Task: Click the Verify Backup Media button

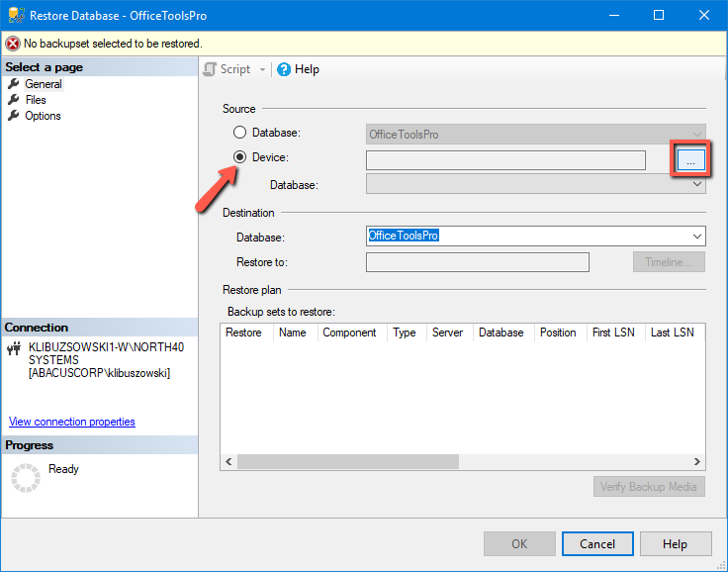Action: pos(649,487)
